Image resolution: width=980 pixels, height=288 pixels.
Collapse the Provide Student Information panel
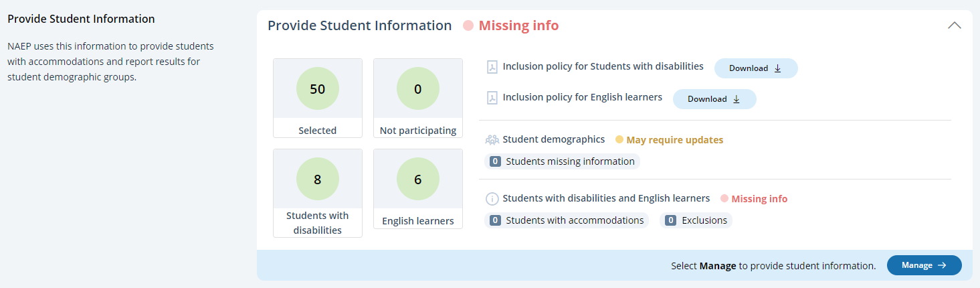[x=955, y=25]
